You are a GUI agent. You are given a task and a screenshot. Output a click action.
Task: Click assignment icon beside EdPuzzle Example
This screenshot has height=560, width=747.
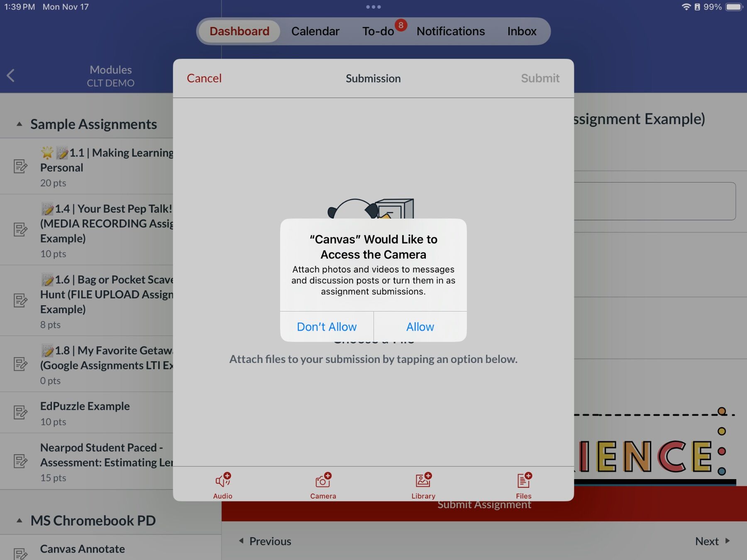tap(20, 413)
